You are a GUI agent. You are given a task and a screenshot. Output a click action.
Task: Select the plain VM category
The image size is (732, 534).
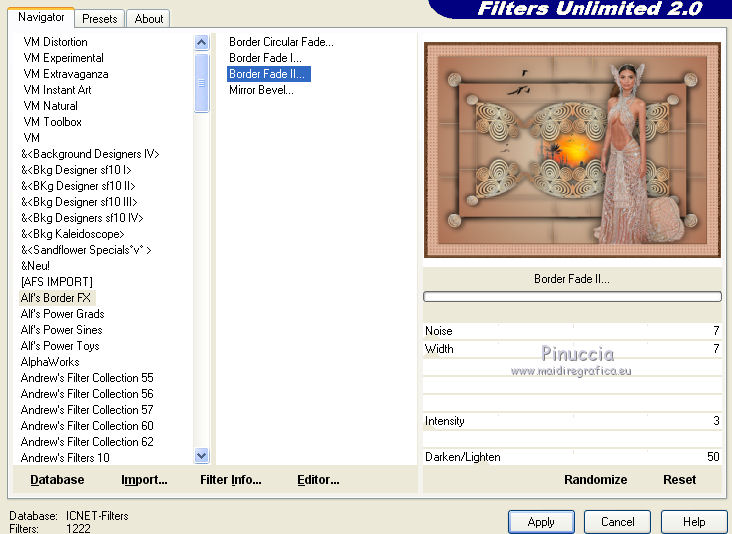pyautogui.click(x=32, y=138)
